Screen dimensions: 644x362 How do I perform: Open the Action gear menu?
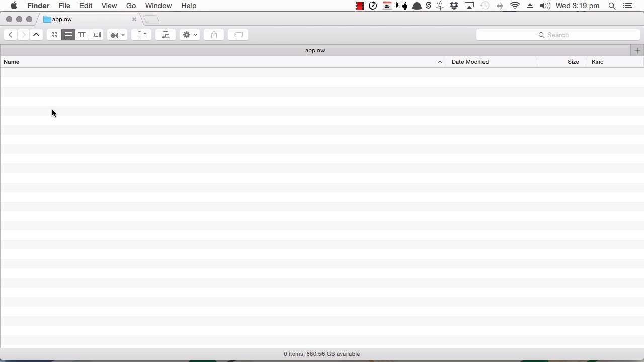(190, 35)
